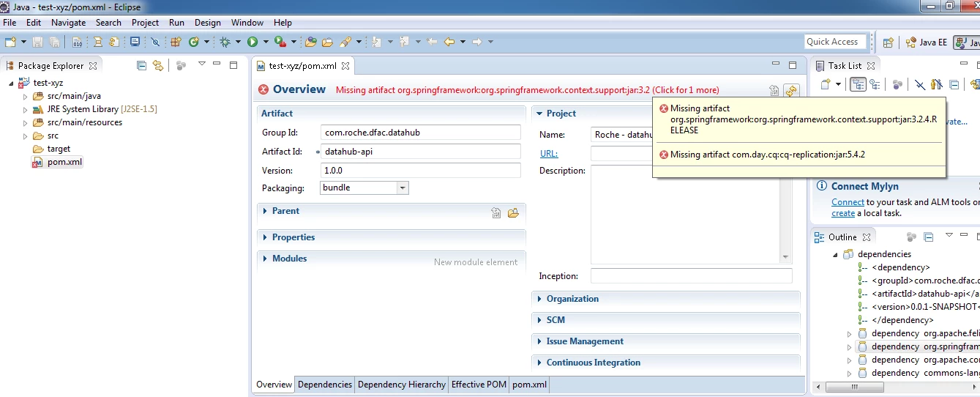Screen dimensions: 980x397
Task: Click the Save All toolbar icon
Action: click(54, 42)
